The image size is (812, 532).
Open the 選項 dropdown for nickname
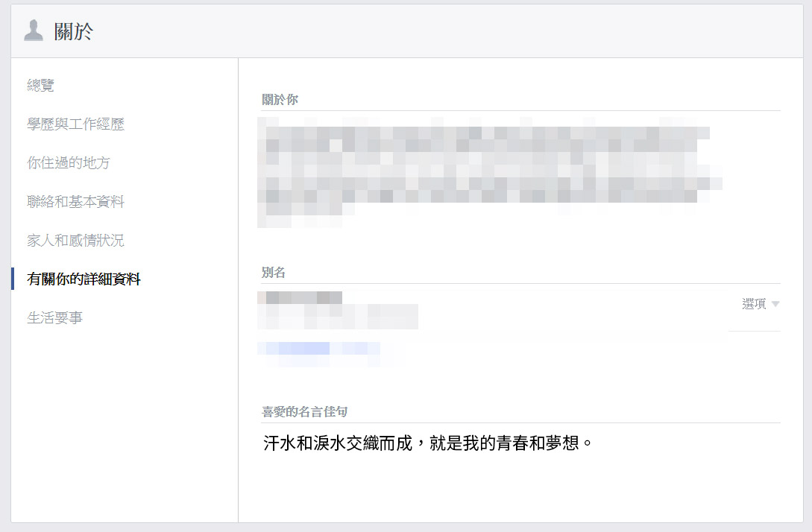click(x=755, y=304)
